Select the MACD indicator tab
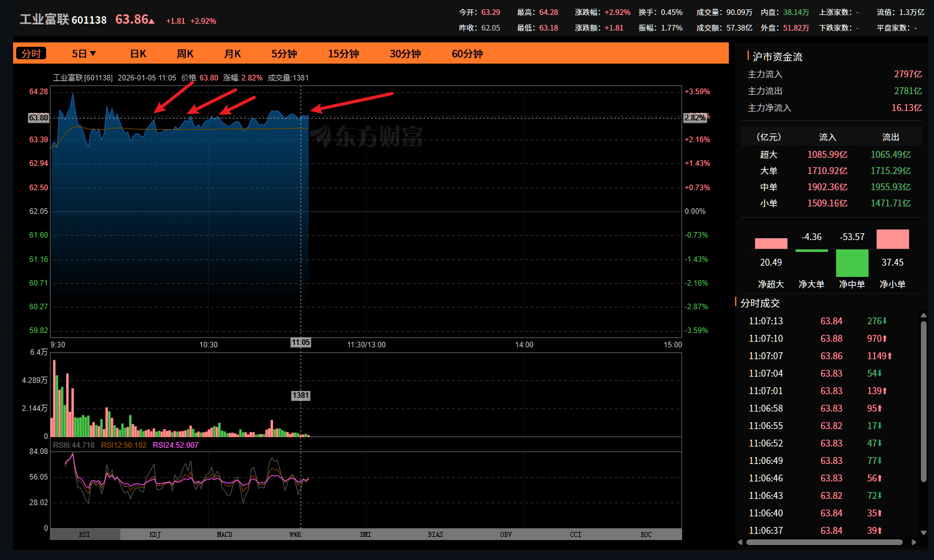Image resolution: width=934 pixels, height=560 pixels. click(224, 534)
